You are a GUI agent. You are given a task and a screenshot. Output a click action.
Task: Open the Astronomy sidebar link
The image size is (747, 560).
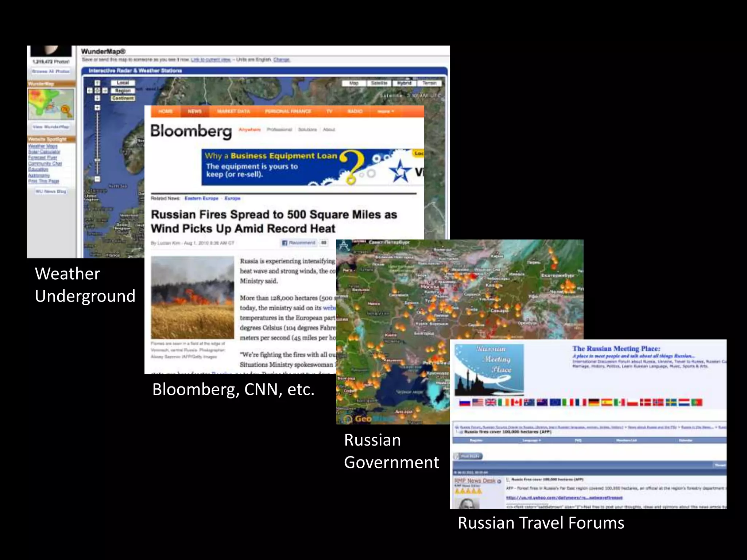[39, 175]
